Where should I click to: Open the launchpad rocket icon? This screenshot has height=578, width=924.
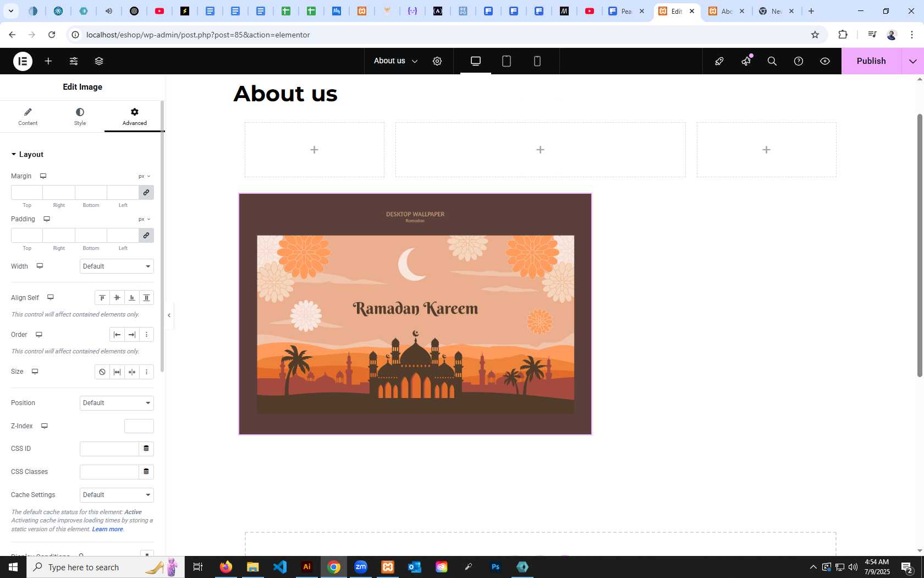click(719, 61)
